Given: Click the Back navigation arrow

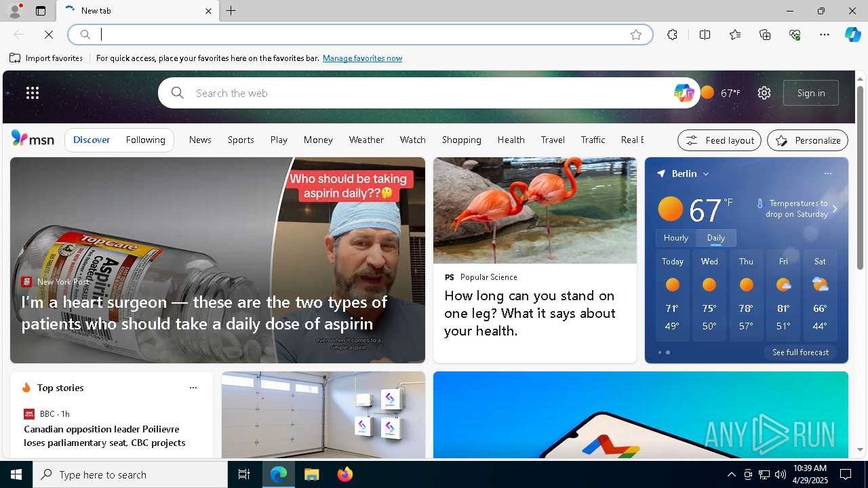Looking at the screenshot, I should pyautogui.click(x=19, y=35).
